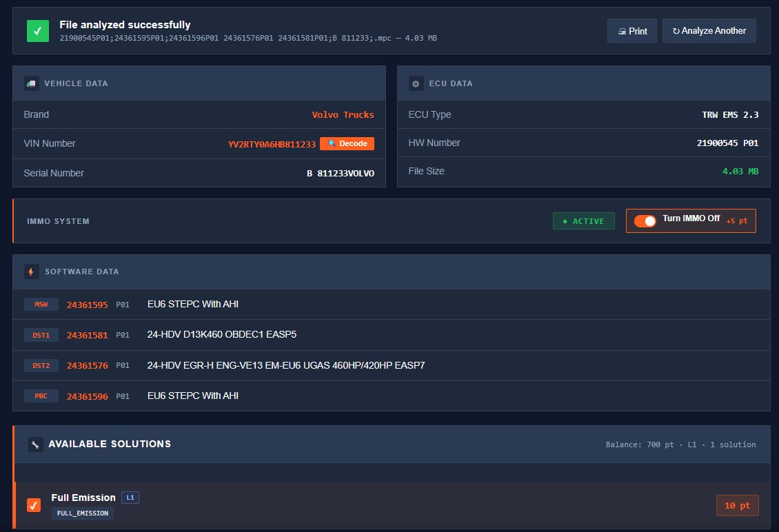Click the ACTIVE immo status badge
This screenshot has height=532, width=779.
click(x=584, y=221)
